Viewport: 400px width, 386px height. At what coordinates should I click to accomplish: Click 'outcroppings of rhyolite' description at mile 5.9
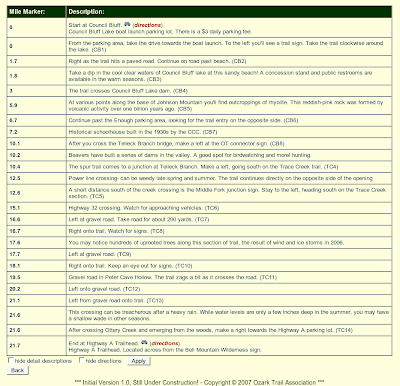pyautogui.click(x=226, y=106)
